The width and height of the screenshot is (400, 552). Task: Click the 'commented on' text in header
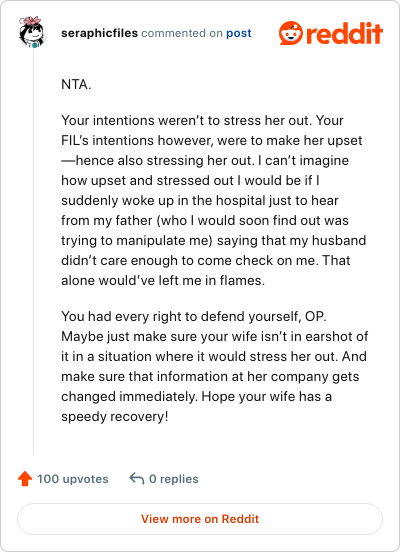[x=182, y=33]
